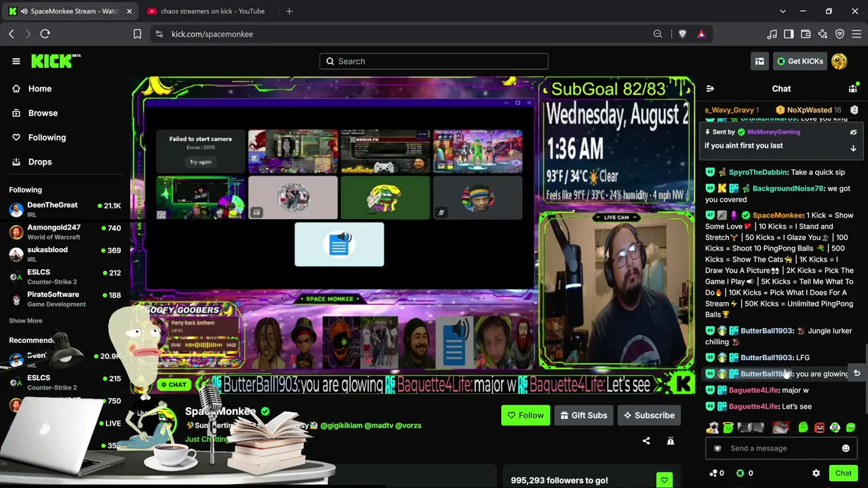The image size is (868, 488).
Task: Collapse the chat panel
Action: [x=710, y=89]
